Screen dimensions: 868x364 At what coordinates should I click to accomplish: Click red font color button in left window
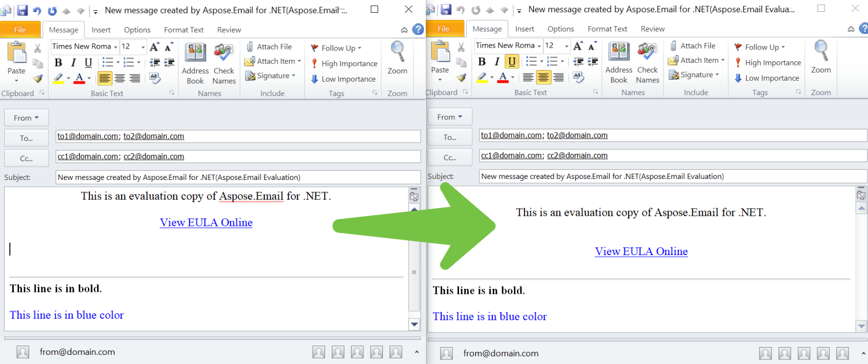pyautogui.click(x=79, y=78)
